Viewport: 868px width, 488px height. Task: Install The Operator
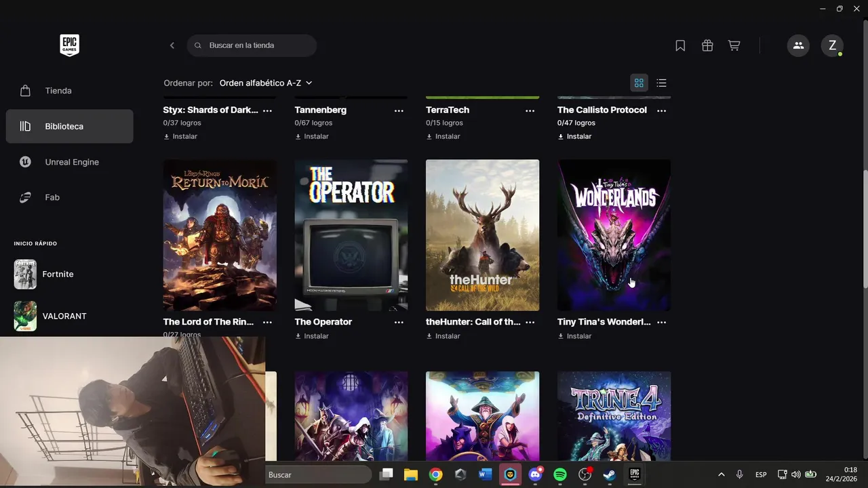click(x=312, y=336)
